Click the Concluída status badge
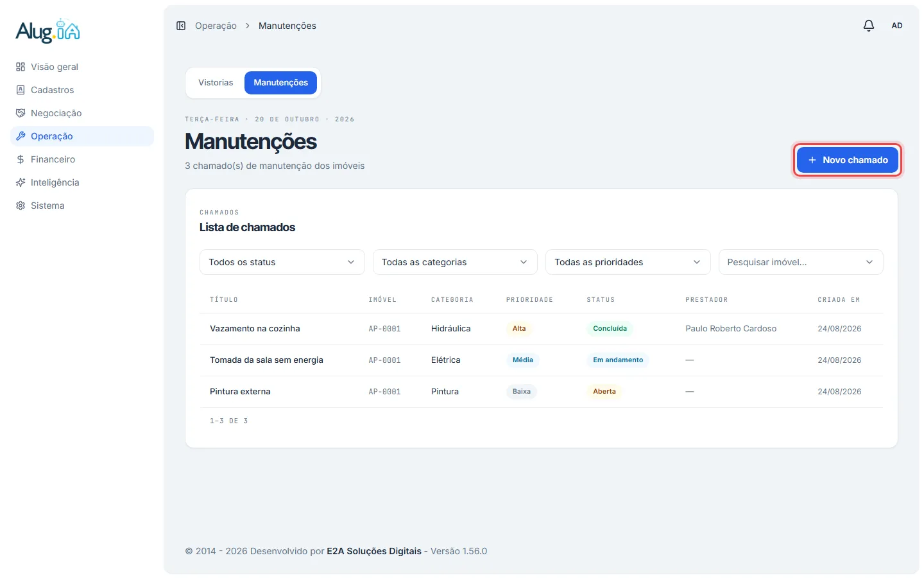Screen dimensions: 924x578 pos(610,329)
